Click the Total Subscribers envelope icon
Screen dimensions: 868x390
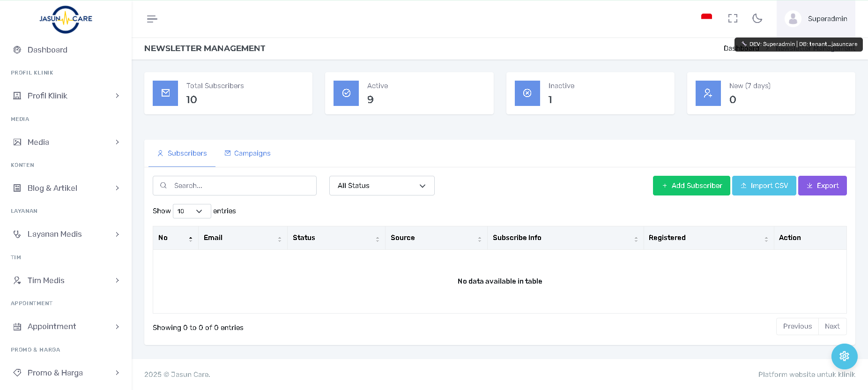click(165, 93)
